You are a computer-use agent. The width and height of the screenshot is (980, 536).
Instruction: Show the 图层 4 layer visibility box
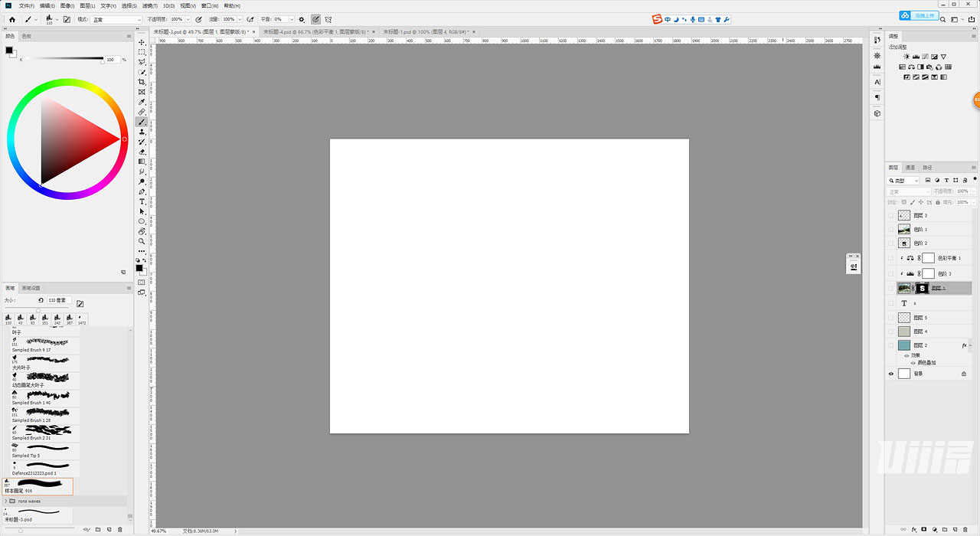pos(890,332)
